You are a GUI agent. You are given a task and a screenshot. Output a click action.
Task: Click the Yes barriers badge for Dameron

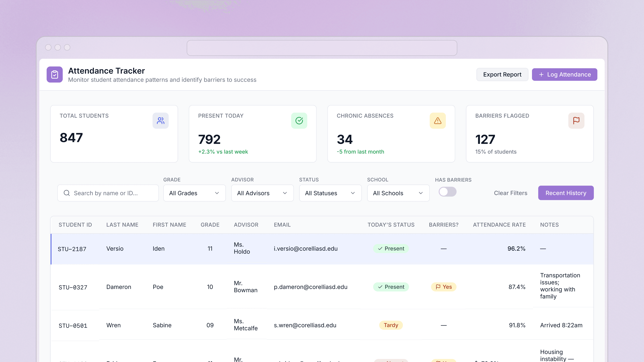(443, 287)
